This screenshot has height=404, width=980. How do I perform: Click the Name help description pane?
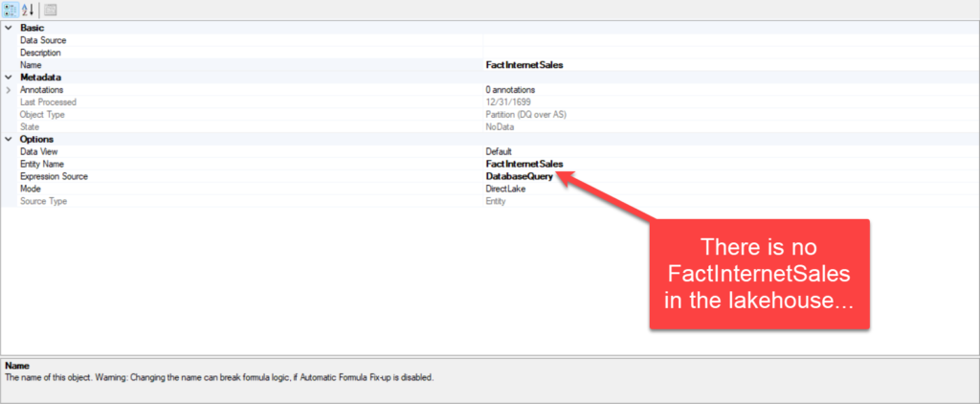[490, 380]
